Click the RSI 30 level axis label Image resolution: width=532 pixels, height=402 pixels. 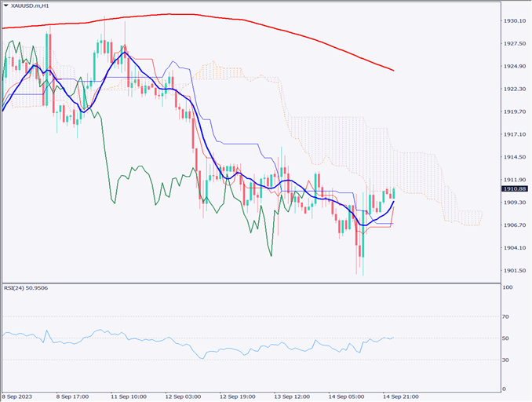[x=507, y=360]
